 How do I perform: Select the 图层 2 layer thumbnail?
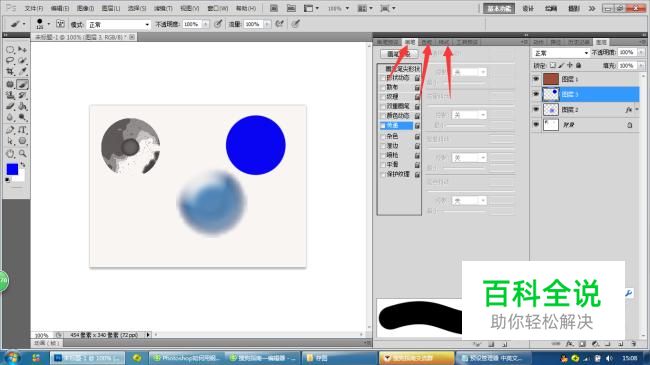[551, 110]
